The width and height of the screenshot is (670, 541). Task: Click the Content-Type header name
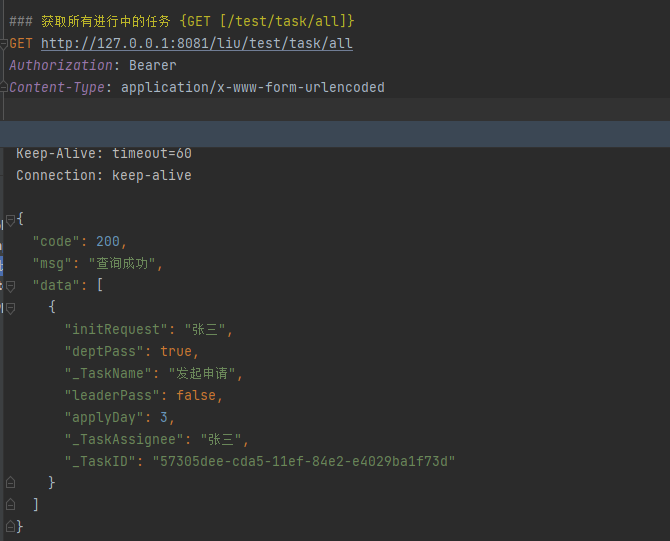pos(60,88)
